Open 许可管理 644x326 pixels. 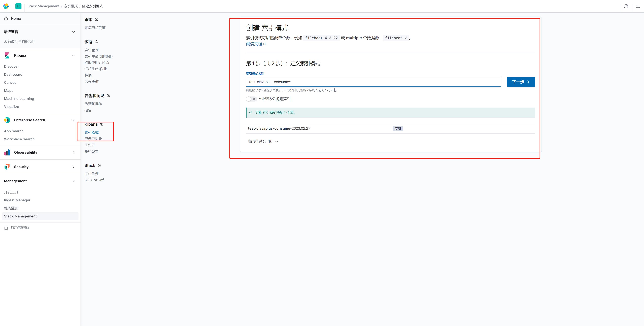[x=92, y=174]
